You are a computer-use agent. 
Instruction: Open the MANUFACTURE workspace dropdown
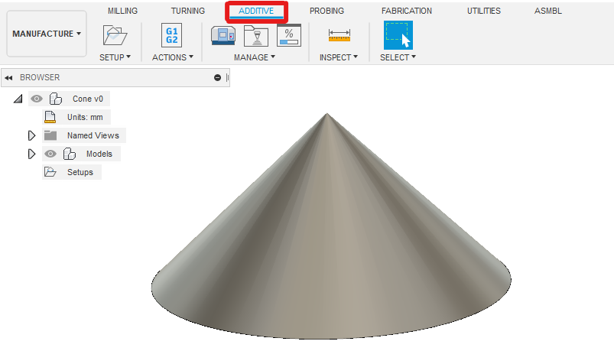(x=47, y=34)
